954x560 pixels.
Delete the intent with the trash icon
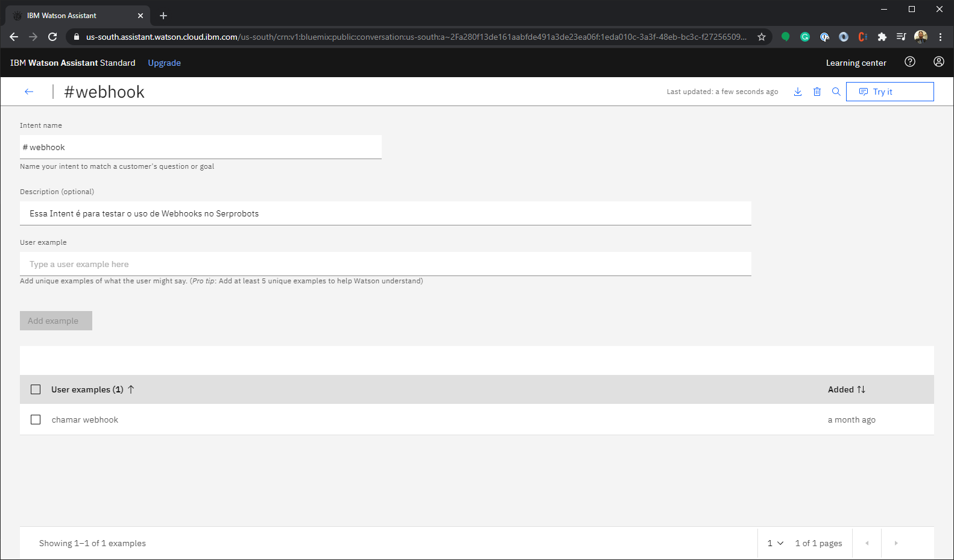point(817,92)
